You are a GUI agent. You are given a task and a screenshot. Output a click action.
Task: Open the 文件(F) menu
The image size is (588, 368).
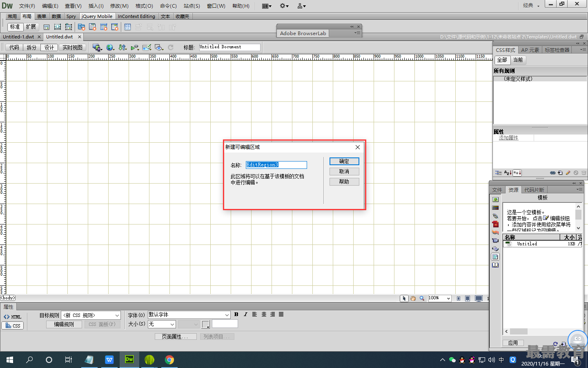pyautogui.click(x=27, y=6)
